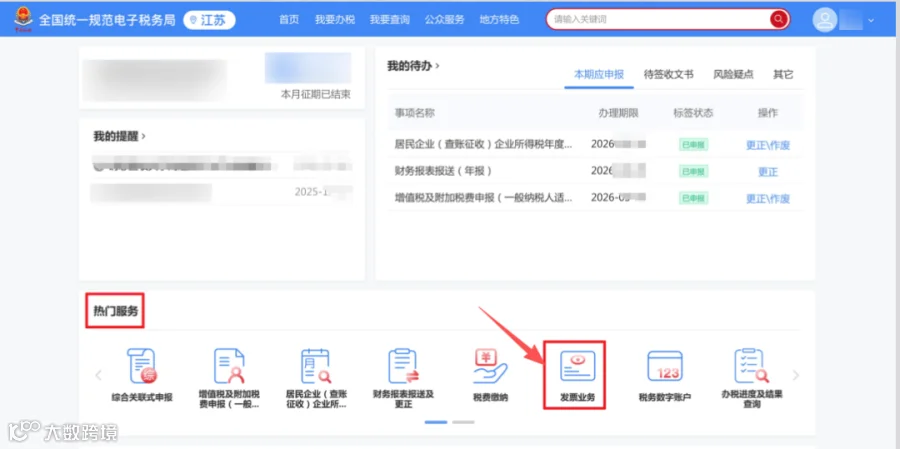Click 全国统一规范电子税务局 site title
The height and width of the screenshot is (449, 900).
pyautogui.click(x=107, y=20)
